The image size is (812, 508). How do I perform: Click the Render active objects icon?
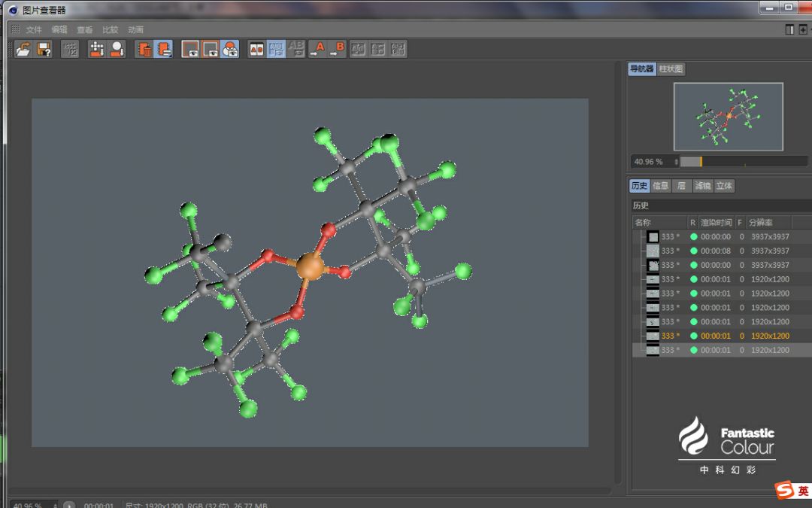point(117,50)
